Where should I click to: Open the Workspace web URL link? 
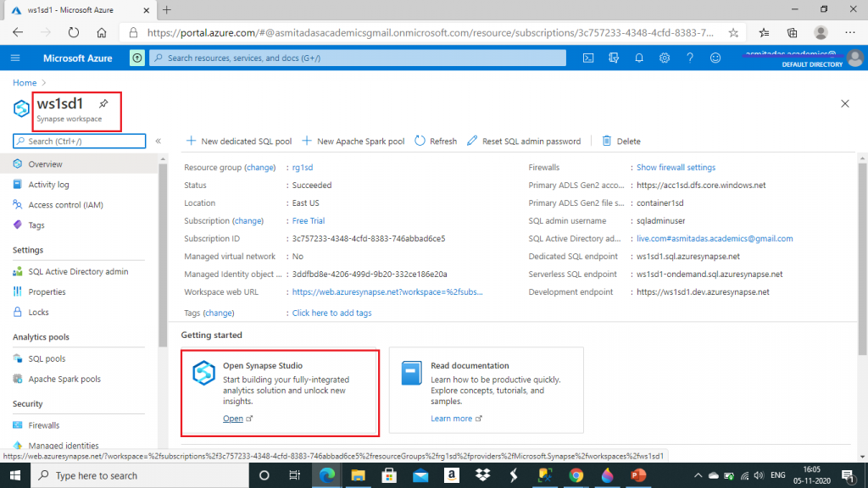[x=387, y=291]
